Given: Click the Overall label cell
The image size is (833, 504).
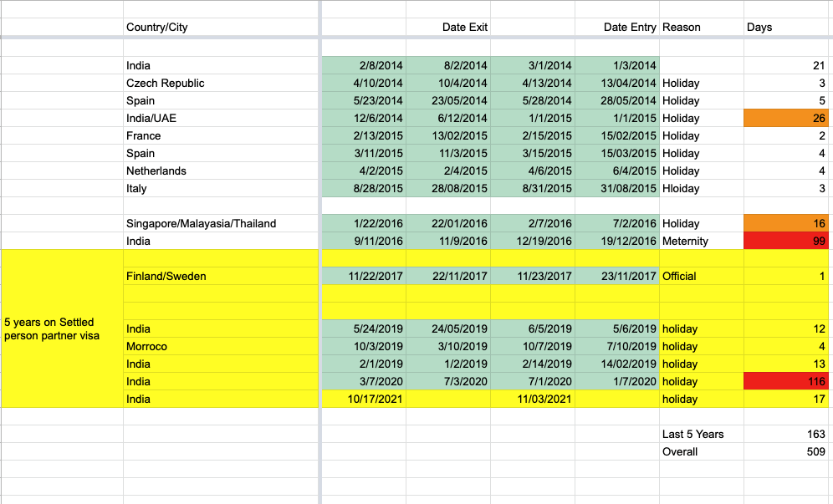Looking at the screenshot, I should point(702,451).
